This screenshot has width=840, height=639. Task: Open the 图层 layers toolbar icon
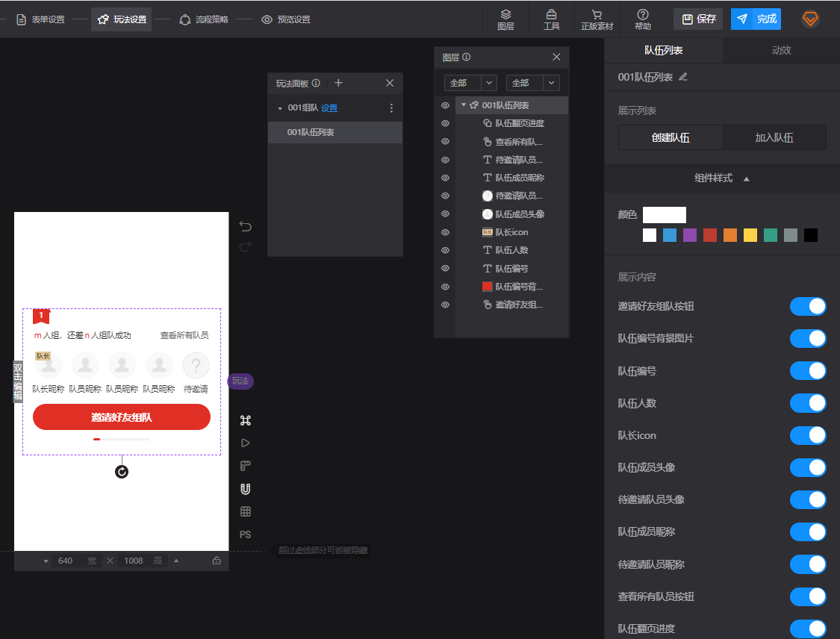(x=505, y=19)
